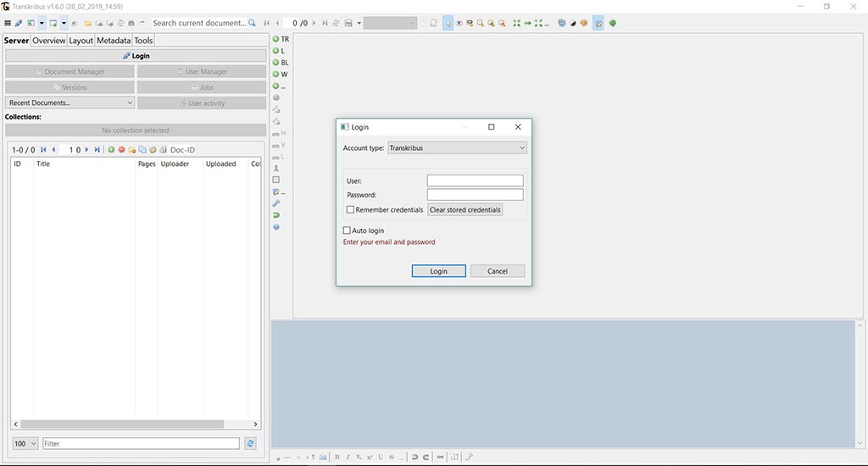Open the Metadata tab
The height and width of the screenshot is (466, 868).
coord(114,41)
